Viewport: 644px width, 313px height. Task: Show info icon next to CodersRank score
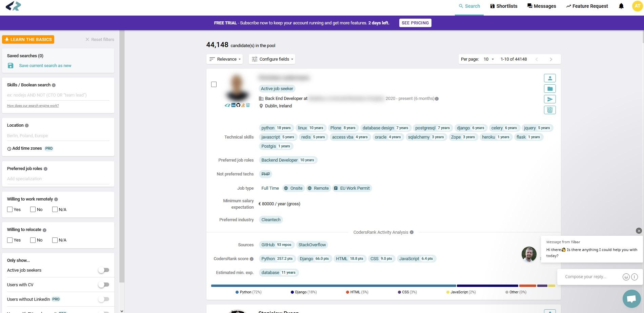coord(251,259)
